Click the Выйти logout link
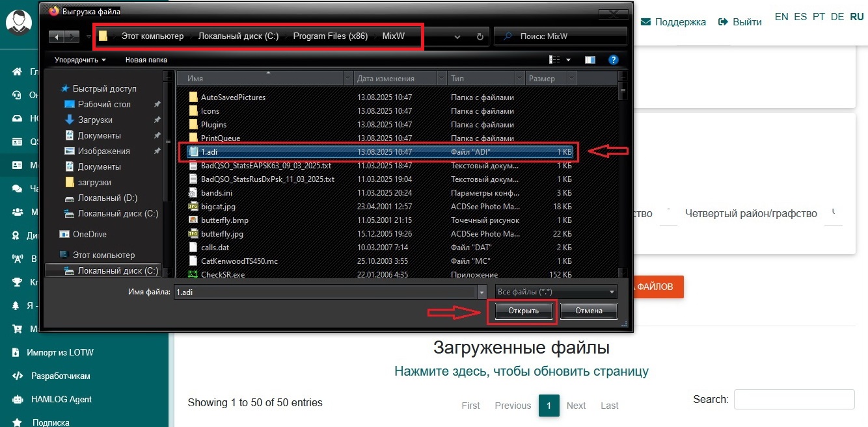 point(740,21)
